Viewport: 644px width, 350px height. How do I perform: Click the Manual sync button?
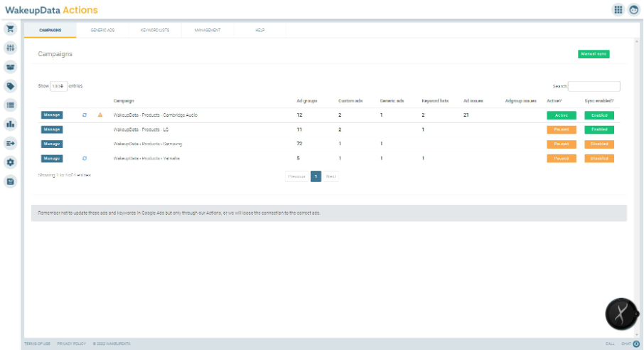(594, 54)
